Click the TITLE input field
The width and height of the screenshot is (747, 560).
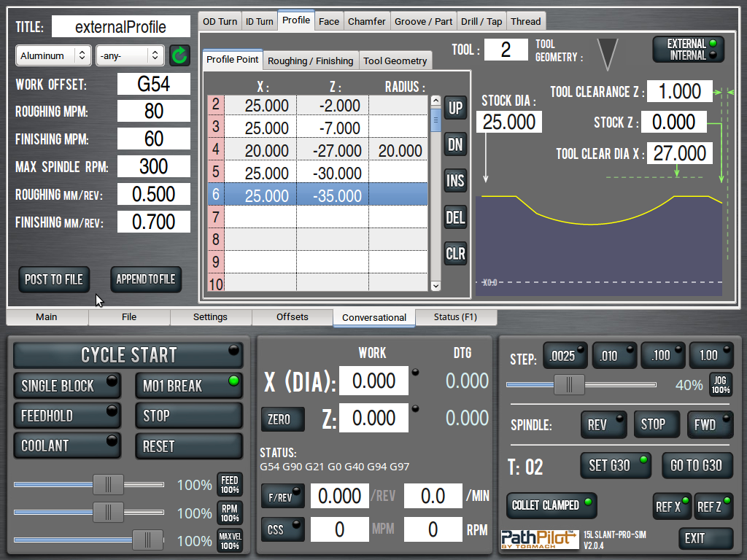120,27
